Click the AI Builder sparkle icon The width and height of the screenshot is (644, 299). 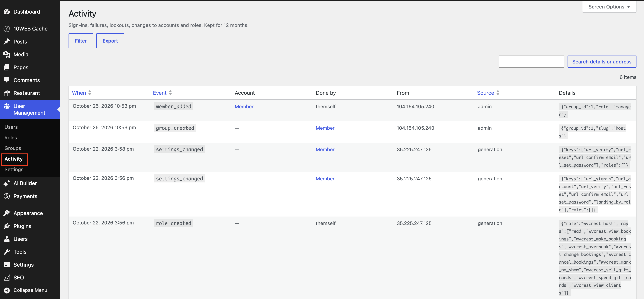(x=7, y=183)
